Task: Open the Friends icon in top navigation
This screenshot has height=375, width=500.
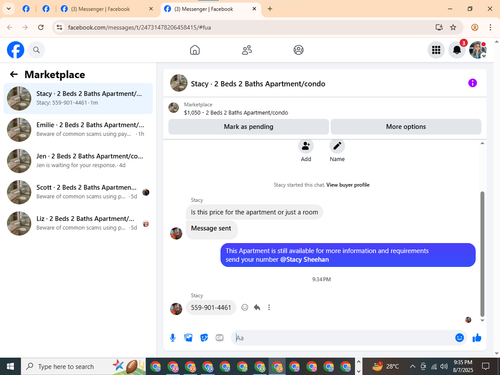Action: point(247,50)
